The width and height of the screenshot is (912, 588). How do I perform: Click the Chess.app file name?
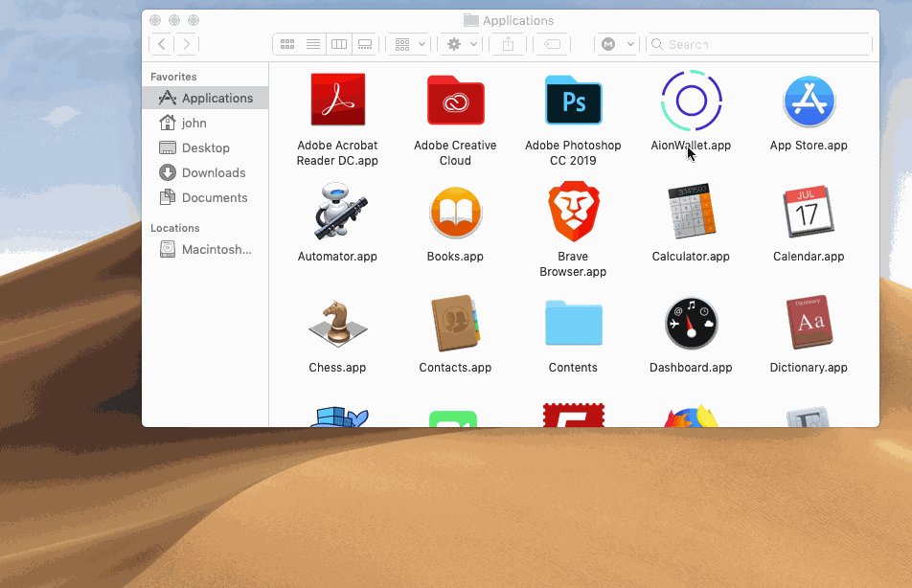(337, 368)
